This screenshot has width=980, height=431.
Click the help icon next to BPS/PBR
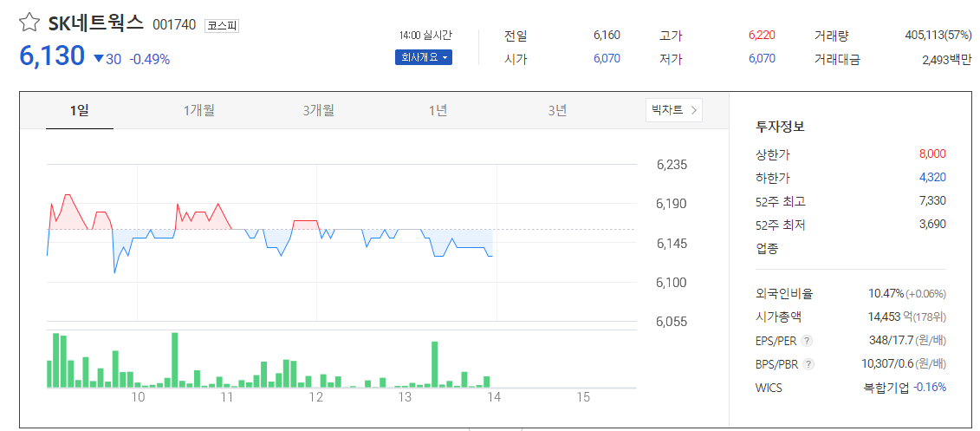point(808,364)
